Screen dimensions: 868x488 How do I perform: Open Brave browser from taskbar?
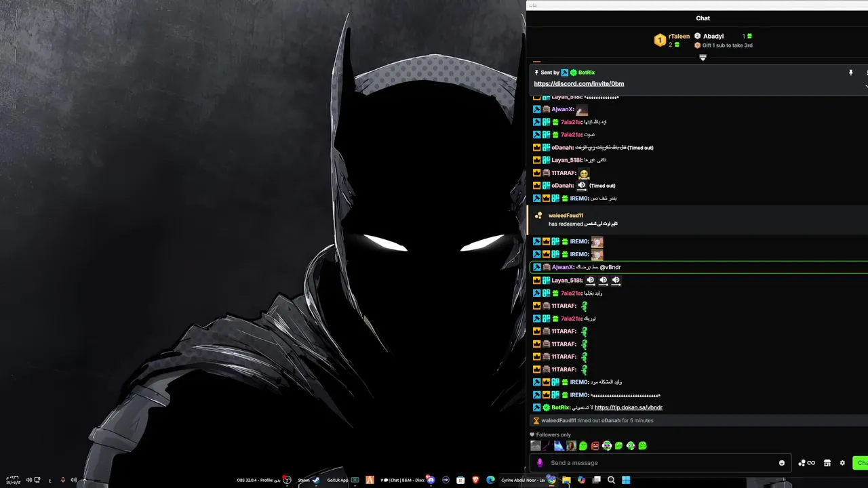pyautogui.click(x=475, y=480)
